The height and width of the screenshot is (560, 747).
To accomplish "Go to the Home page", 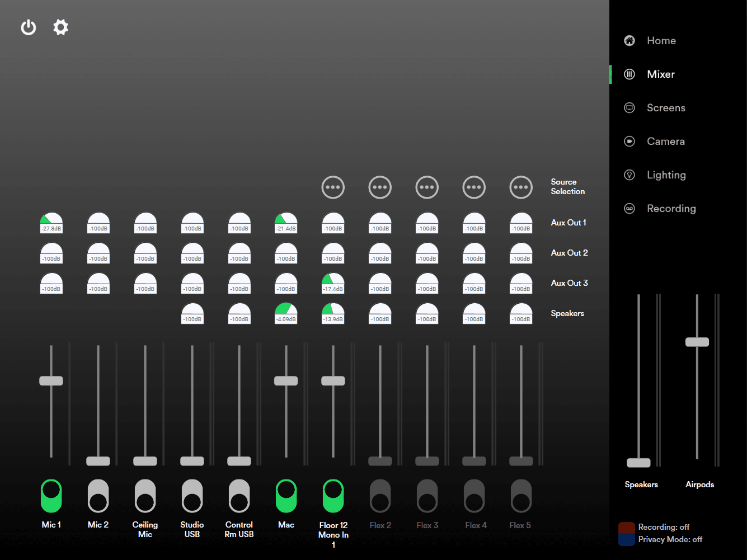I will click(661, 40).
